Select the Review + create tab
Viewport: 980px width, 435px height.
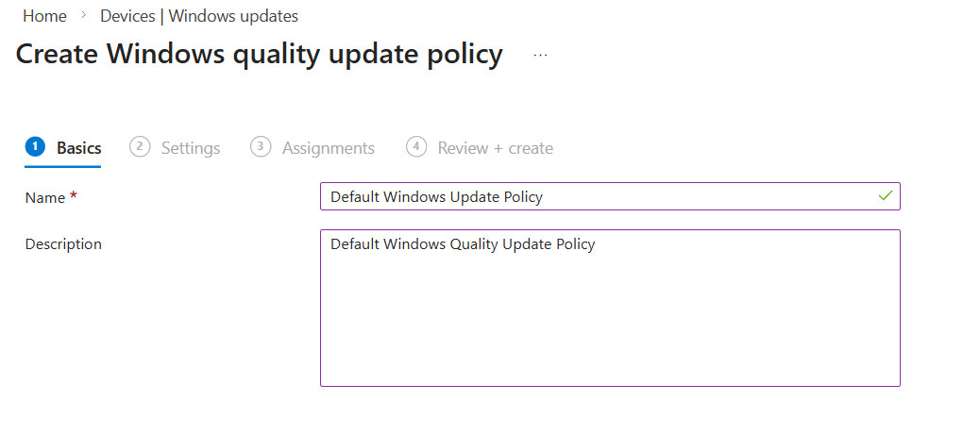click(495, 148)
